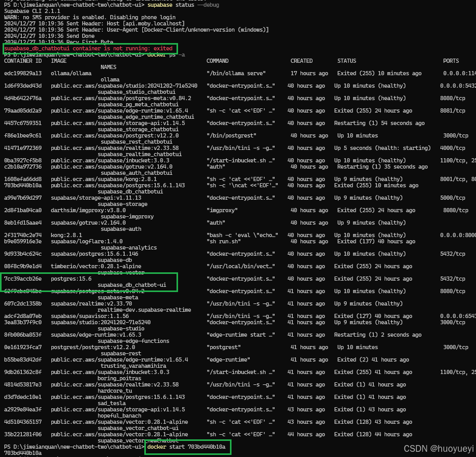Click the image name 'postgres:15.6'
This screenshot has width=476, height=457.
pos(71,279)
